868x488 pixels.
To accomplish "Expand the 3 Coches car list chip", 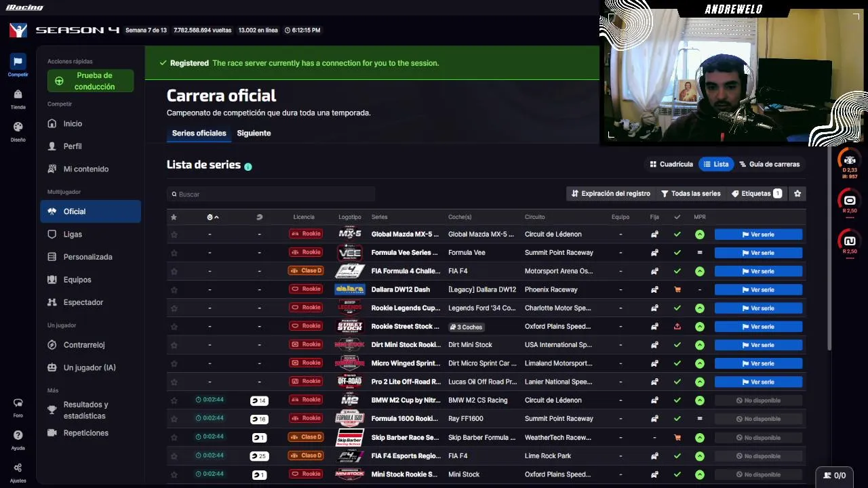I will coord(467,327).
